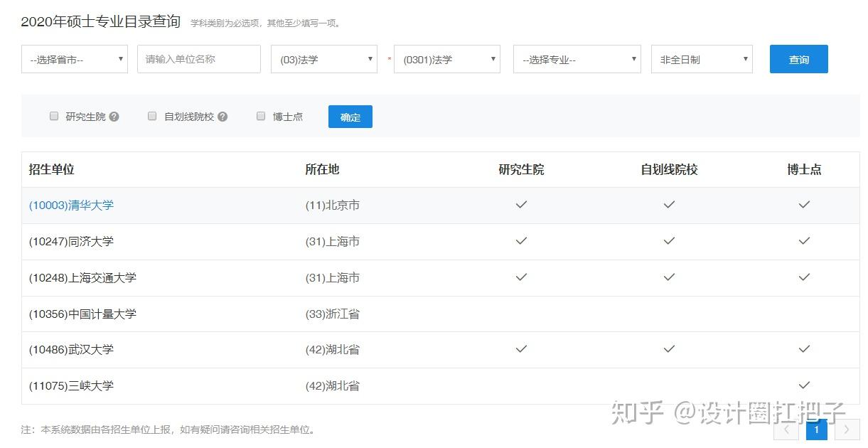
Task: Go to next page arrow
Action: [846, 429]
